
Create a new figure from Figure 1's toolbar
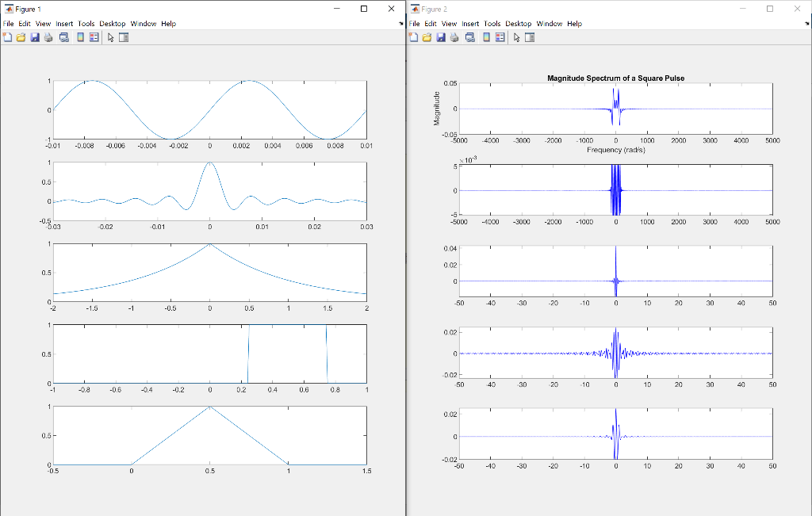(x=9, y=37)
